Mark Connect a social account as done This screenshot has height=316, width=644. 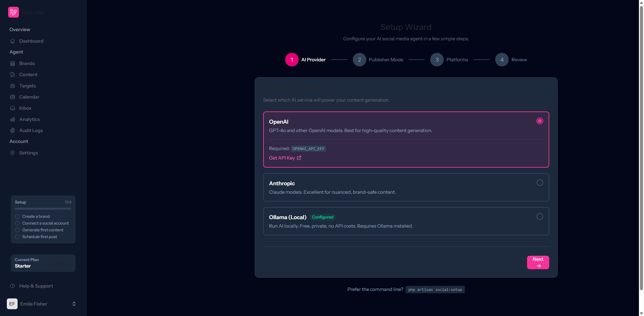[17, 223]
